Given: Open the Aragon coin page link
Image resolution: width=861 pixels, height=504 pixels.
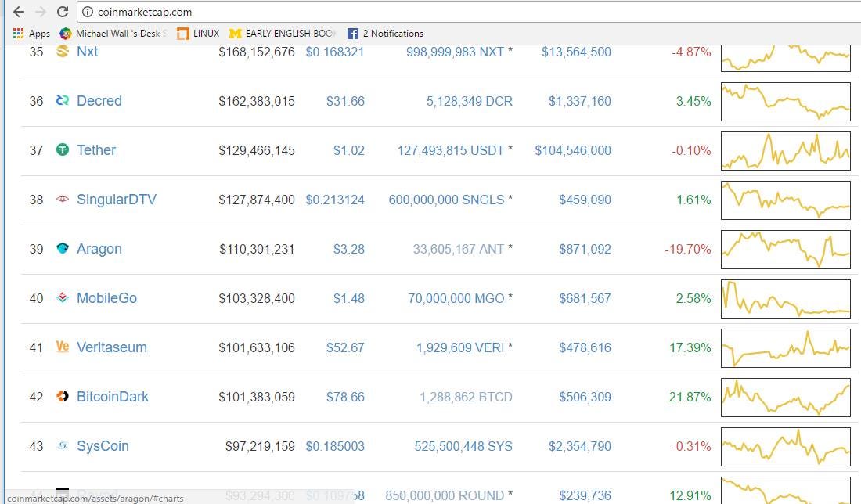Looking at the screenshot, I should 99,249.
